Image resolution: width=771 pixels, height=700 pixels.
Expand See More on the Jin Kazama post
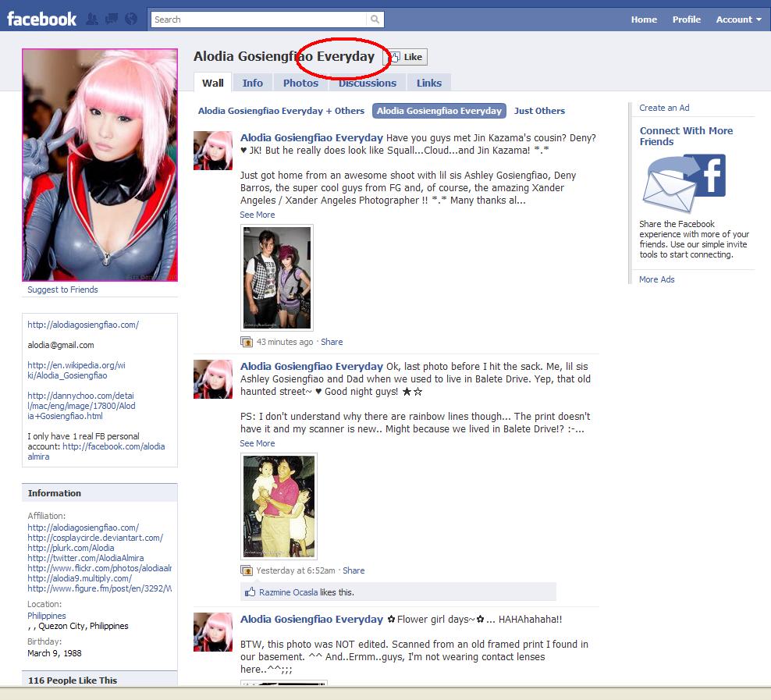(258, 215)
